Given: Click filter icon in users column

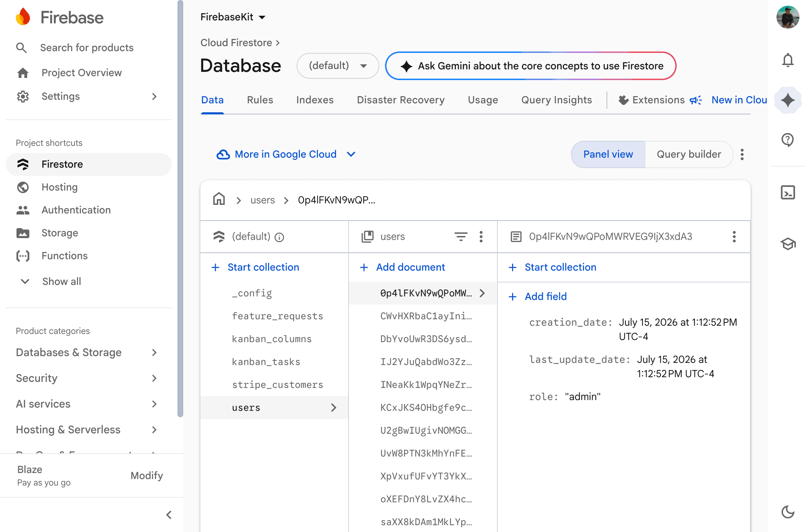Looking at the screenshot, I should [461, 236].
